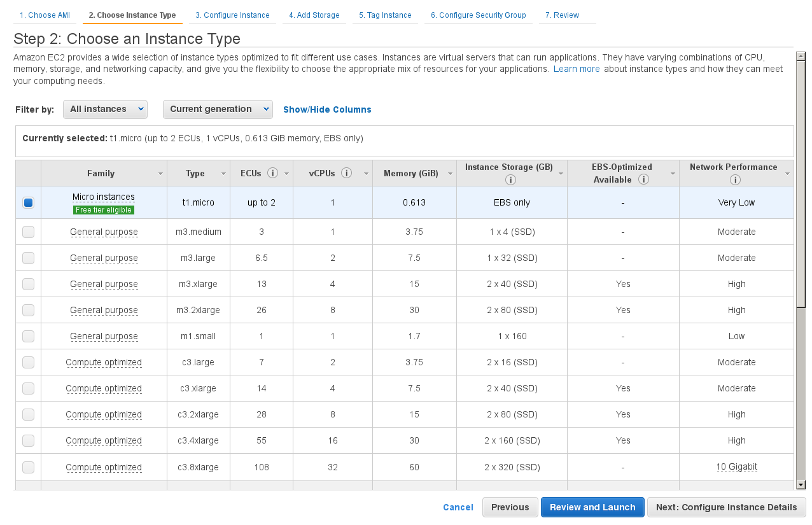Viewport: 812px width, 525px height.
Task: Select the c3.xlarge instance checkbox
Action: click(28, 388)
